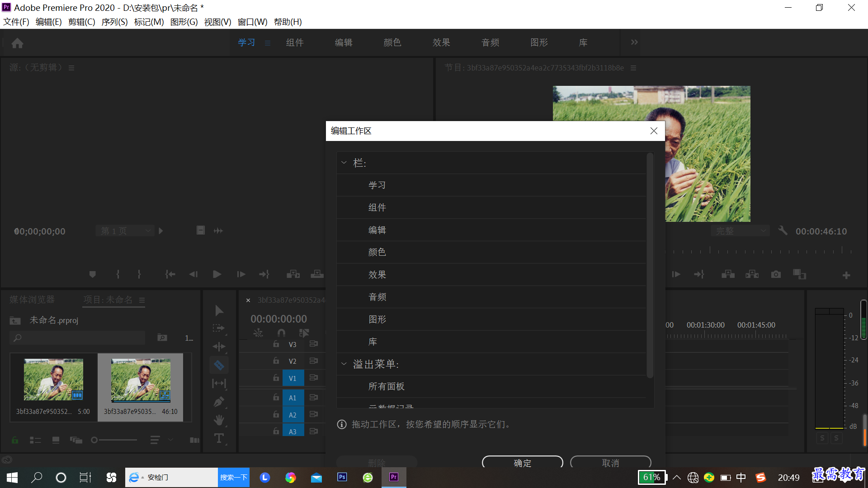The height and width of the screenshot is (488, 868).
Task: Click the Drag Audio Only waveform icon
Action: point(218,230)
